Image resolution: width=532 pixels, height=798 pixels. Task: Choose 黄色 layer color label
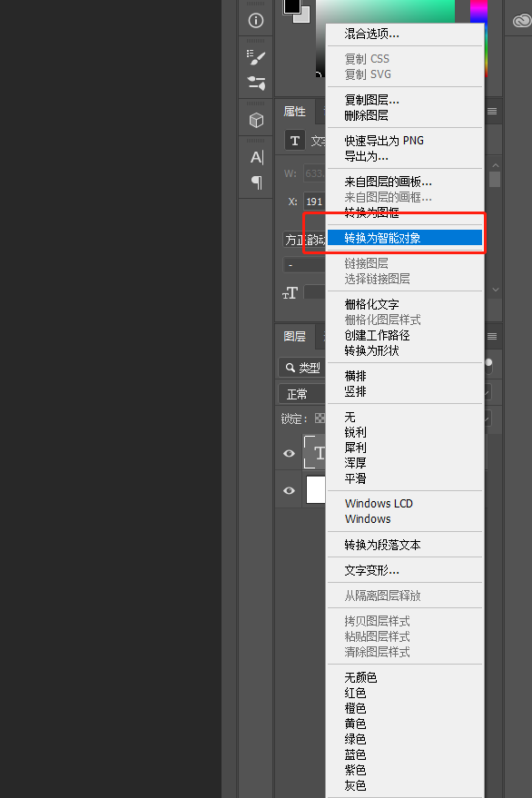pyautogui.click(x=405, y=724)
